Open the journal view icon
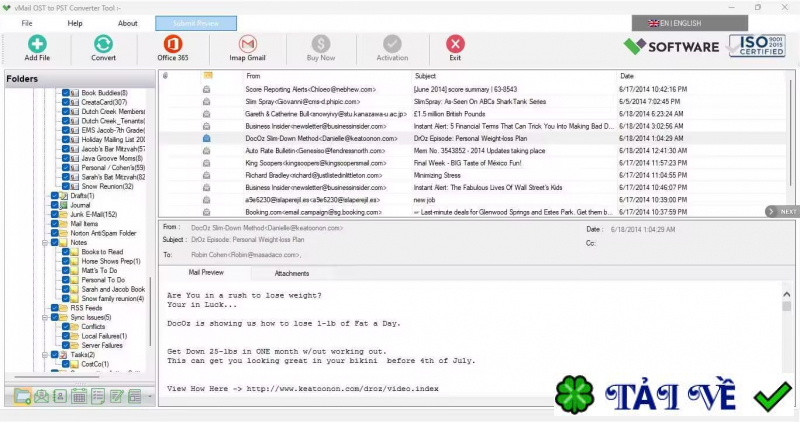This screenshot has height=422, width=800. pyautogui.click(x=135, y=396)
